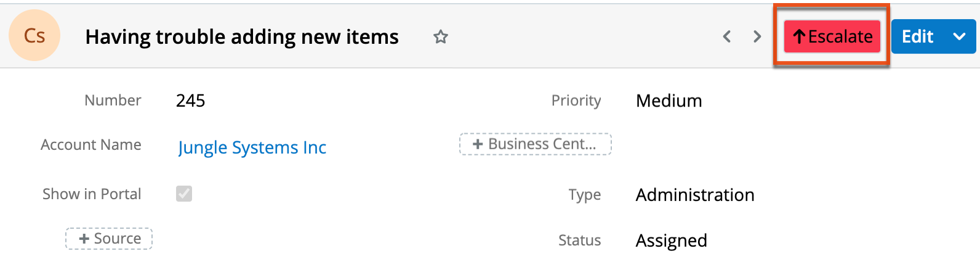Click the Administration type value
The width and height of the screenshot is (980, 259).
pyautogui.click(x=694, y=195)
